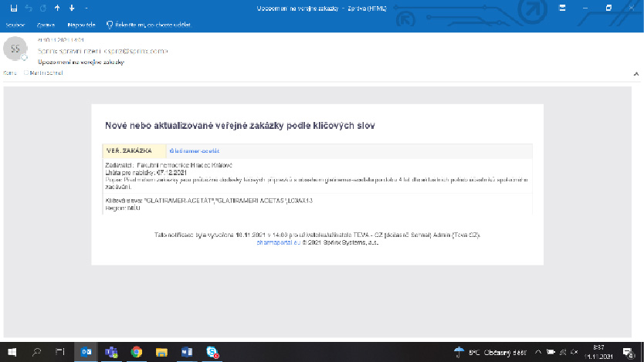
Task: Open Skype from the taskbar
Action: (x=212, y=352)
